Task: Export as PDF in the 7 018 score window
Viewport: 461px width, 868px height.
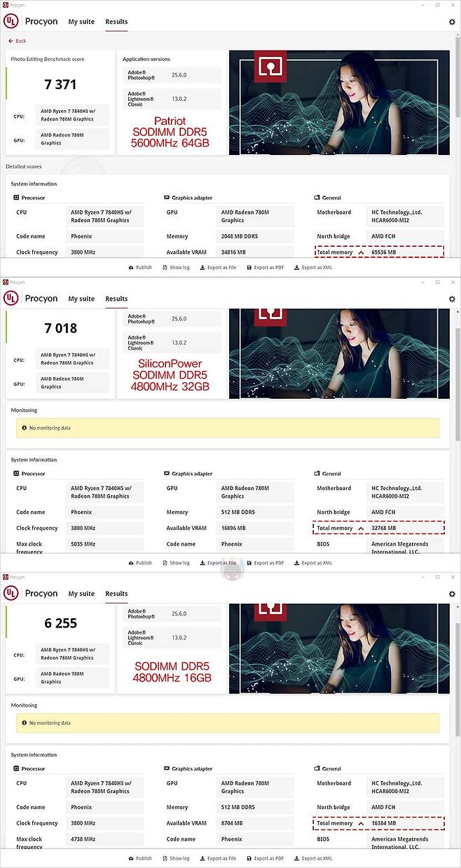Action: pos(265,563)
